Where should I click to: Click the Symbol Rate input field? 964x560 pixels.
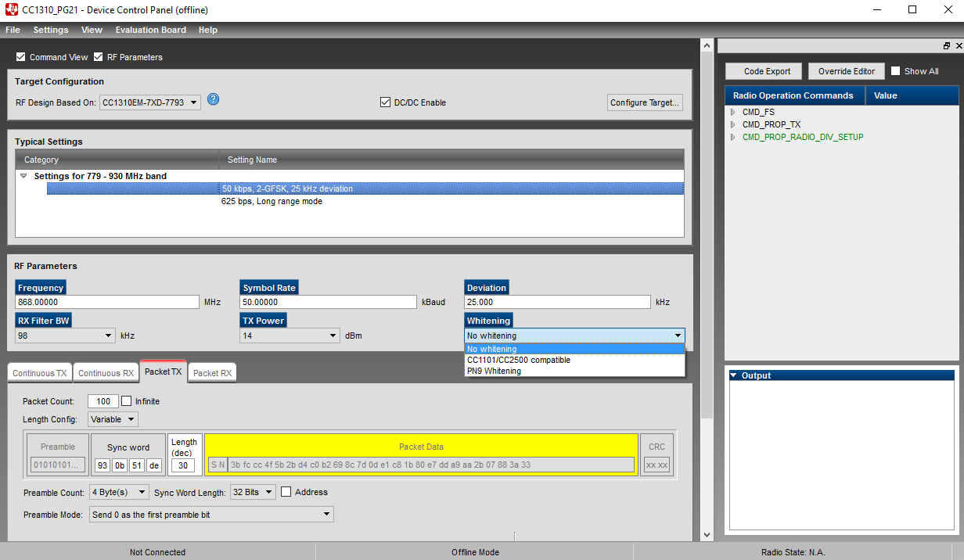tap(328, 302)
